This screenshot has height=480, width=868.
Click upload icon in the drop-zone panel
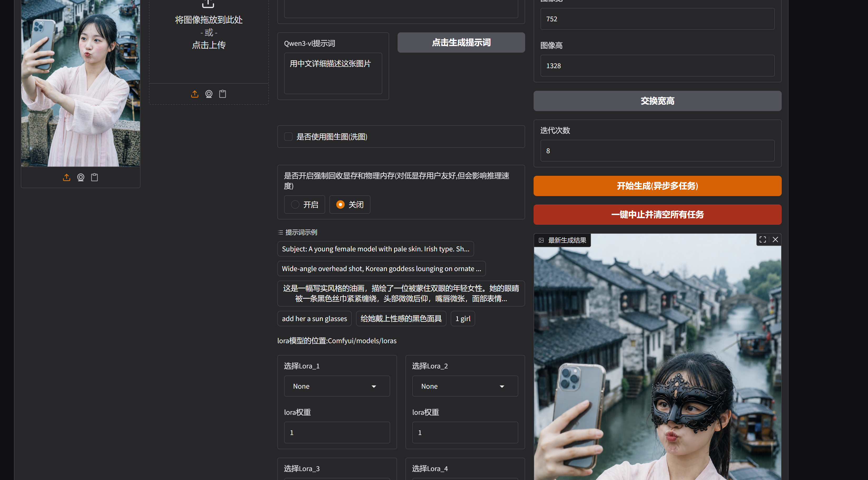coord(195,94)
